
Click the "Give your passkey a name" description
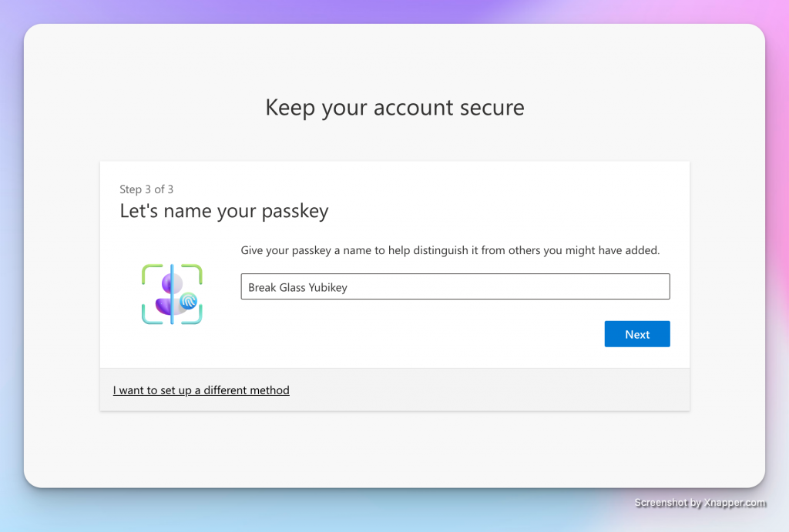coord(450,250)
